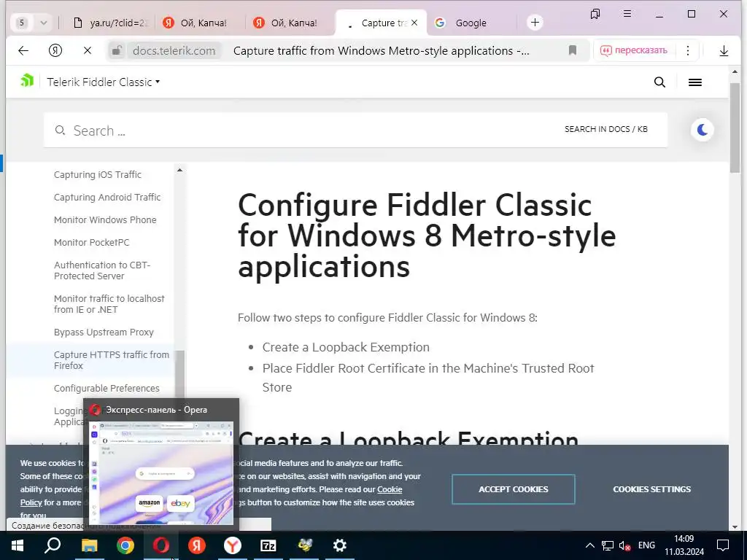Open the bee icon app in taskbar
Screen dimensions: 747x560
(x=304, y=545)
